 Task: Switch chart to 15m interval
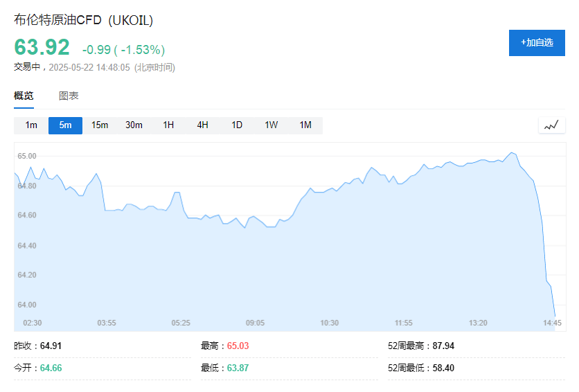tap(100, 125)
